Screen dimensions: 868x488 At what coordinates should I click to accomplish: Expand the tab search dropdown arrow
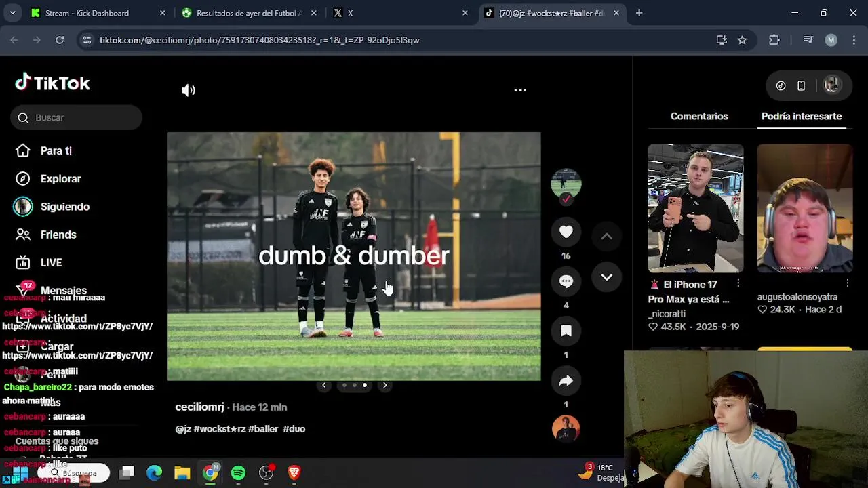tap(12, 13)
